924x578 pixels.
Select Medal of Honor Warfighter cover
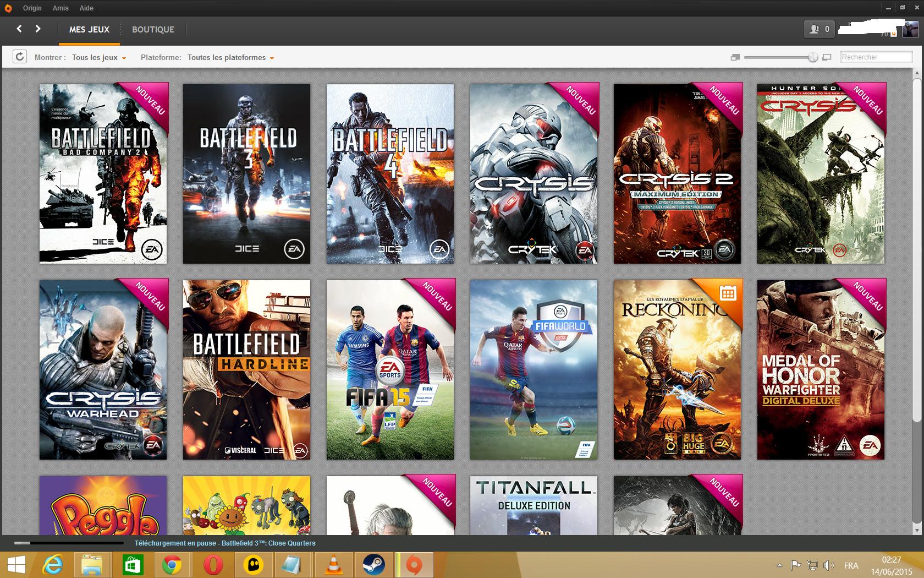821,369
